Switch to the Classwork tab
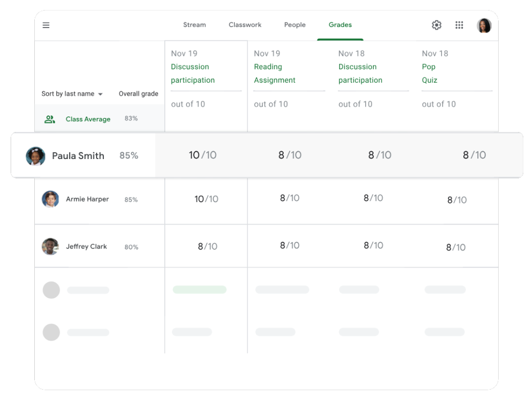This screenshot has height=408, width=532. (x=245, y=25)
